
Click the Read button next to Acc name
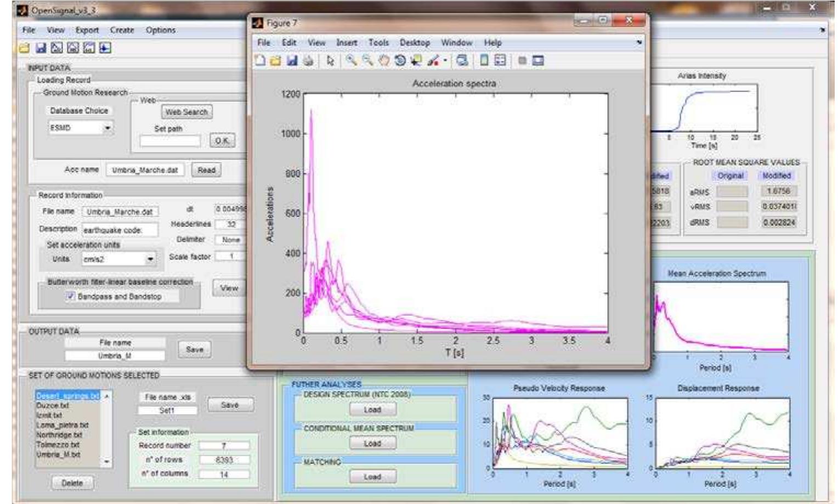point(206,170)
